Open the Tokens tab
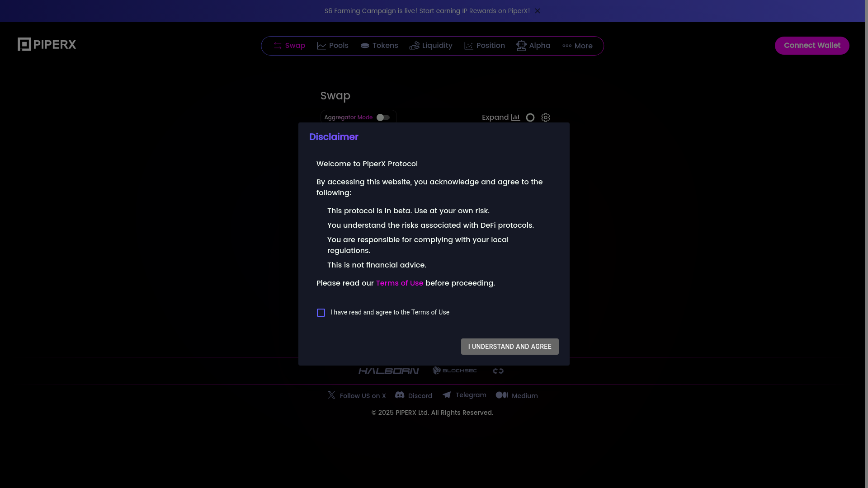The image size is (868, 488). [x=379, y=46]
